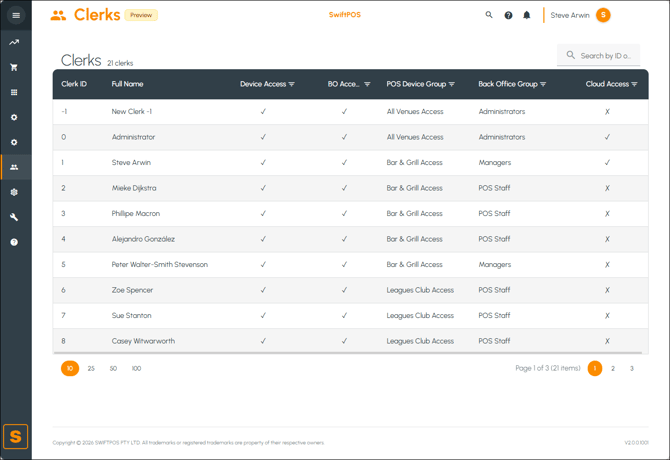Go to page 2 of clerks
Screen dimensions: 670x460
pyautogui.click(x=613, y=368)
